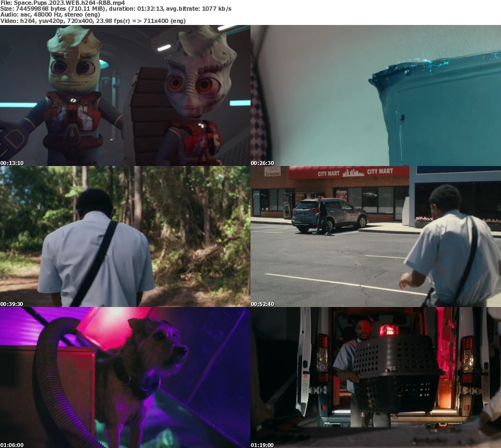Screen dimensions: 501x448
Task: Click the van with pet carrier thumbnail
Action: pos(376,377)
